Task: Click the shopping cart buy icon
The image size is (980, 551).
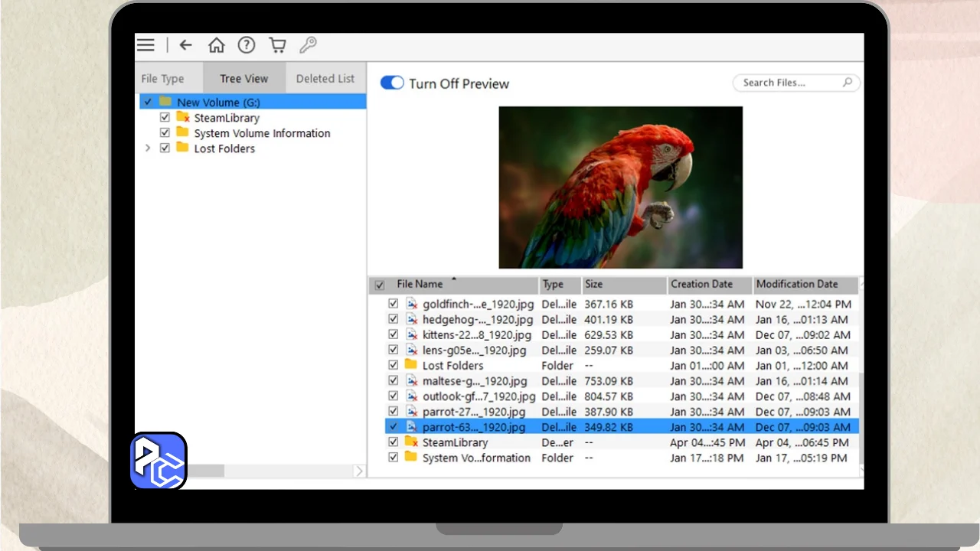Action: (x=277, y=45)
